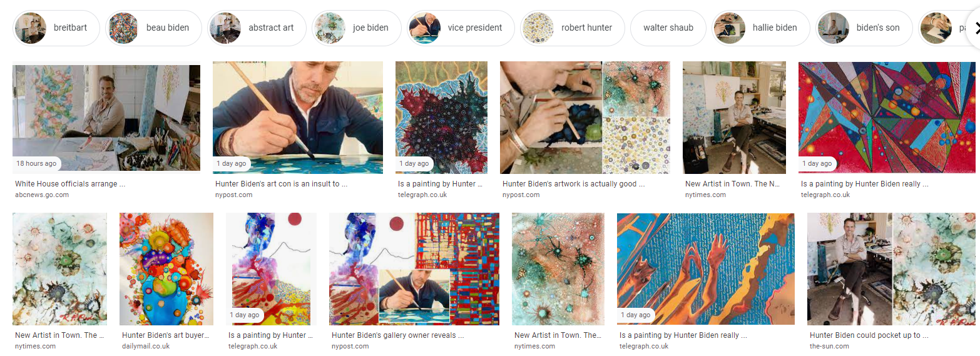Click "Hunter Biden's gallery owner reveals" link
The image size is (980, 356).
tap(397, 335)
